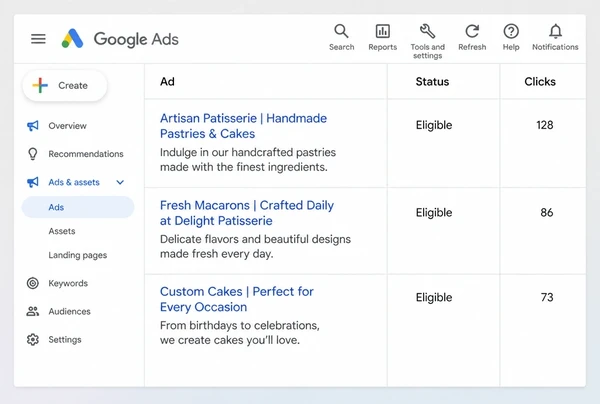
Task: Click the Refresh arrow icon
Action: pos(472,31)
